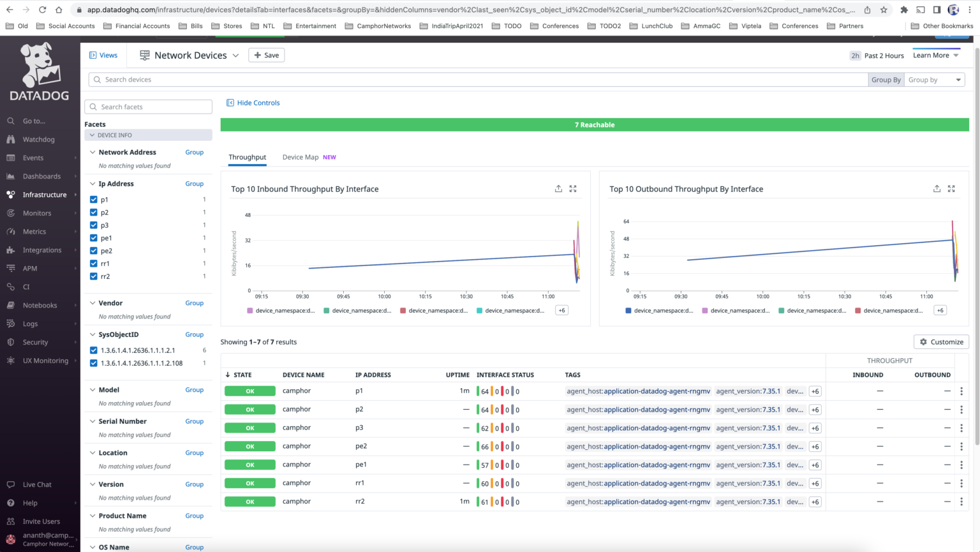This screenshot has height=552, width=980.
Task: Deselect SysObjectID 1.3.6.1.4.1.2636.1.1.1.2.108
Action: click(93, 362)
